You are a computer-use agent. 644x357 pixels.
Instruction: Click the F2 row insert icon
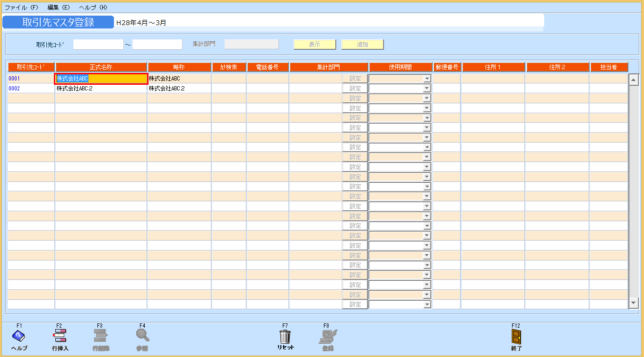point(60,336)
